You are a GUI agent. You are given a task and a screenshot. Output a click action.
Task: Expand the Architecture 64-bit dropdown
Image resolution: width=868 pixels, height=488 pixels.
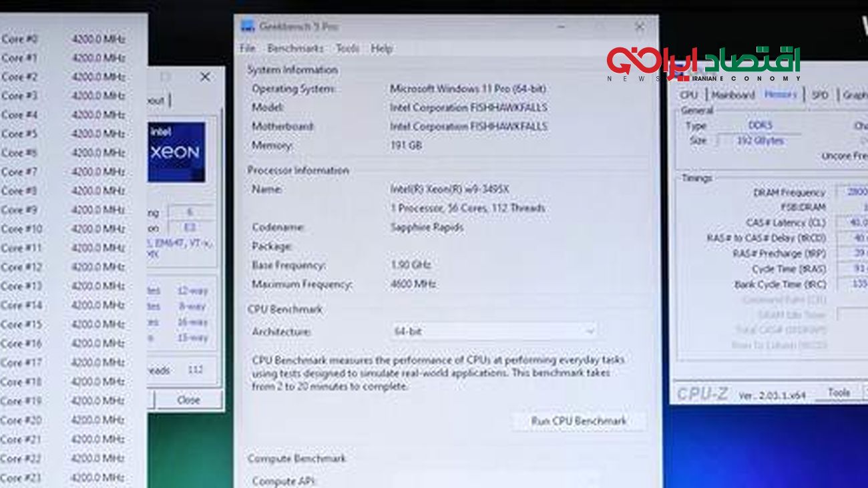493,332
